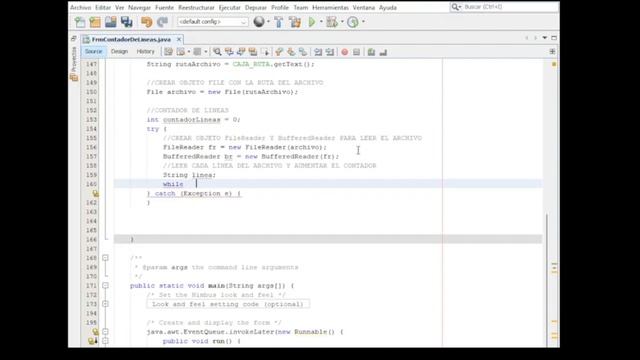This screenshot has width=640, height=360.
Task: Open the Fuente menu
Action: tap(164, 7)
